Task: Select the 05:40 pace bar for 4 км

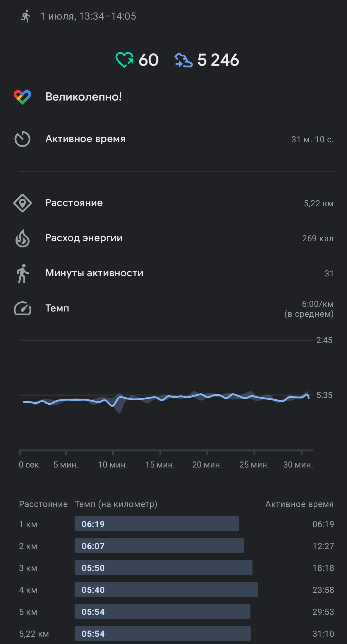Action: [166, 590]
